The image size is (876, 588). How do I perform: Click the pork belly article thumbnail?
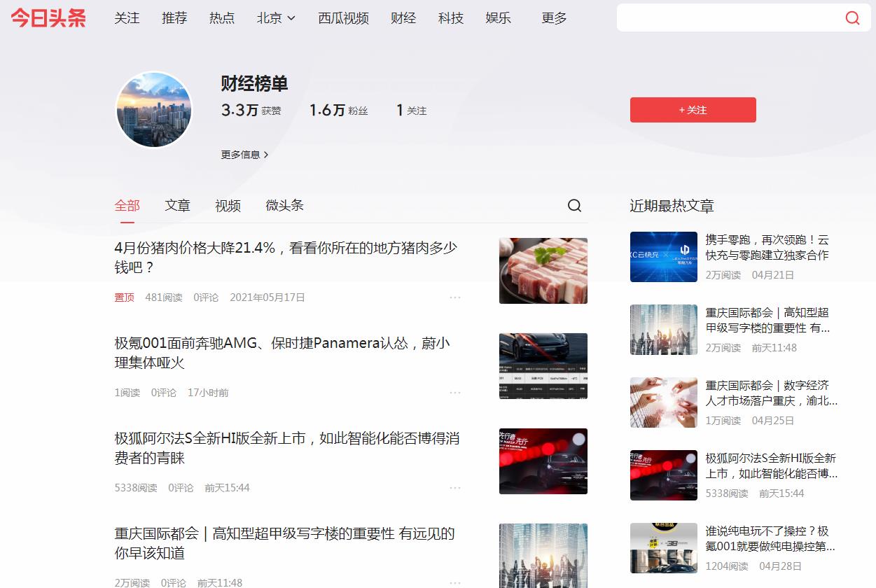543,271
